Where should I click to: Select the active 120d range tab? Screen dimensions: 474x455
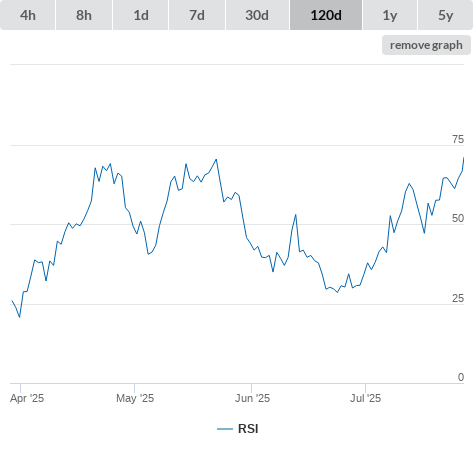(326, 15)
